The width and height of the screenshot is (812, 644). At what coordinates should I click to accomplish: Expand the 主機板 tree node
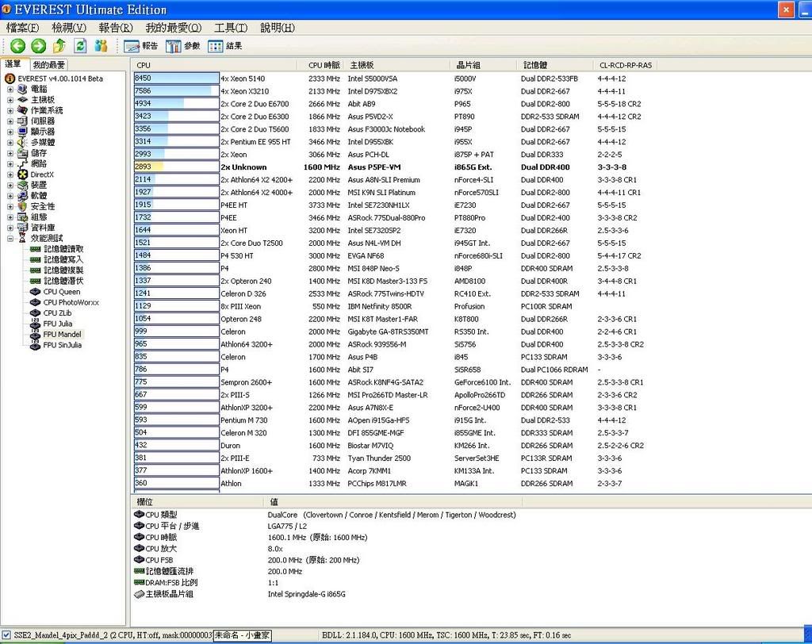(x=10, y=99)
